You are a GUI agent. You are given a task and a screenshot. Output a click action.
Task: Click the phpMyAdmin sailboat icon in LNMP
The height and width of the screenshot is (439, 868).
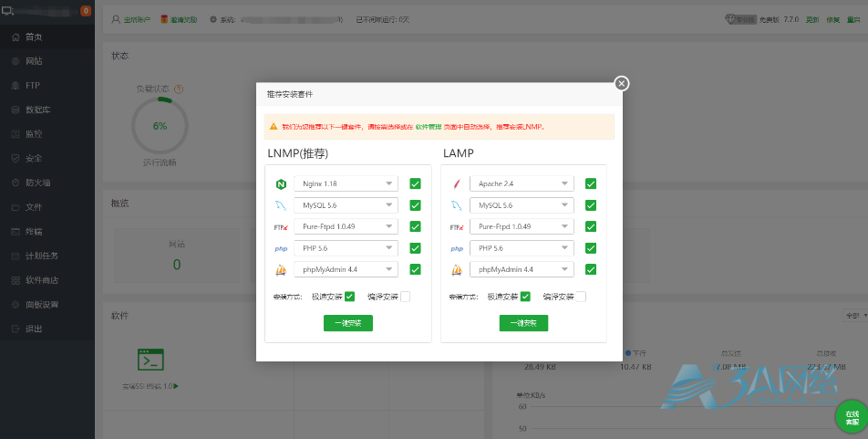pos(281,270)
